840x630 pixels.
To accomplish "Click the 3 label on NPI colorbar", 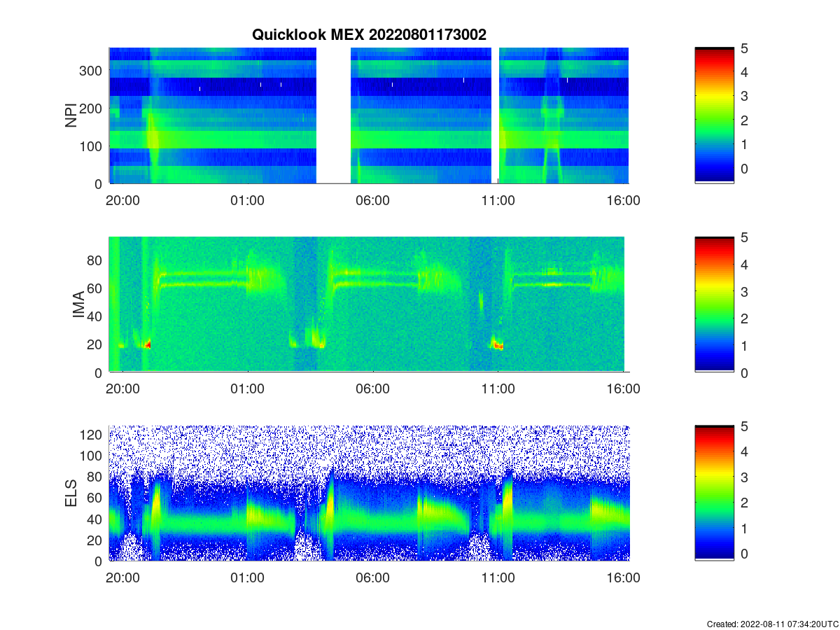I will coord(744,97).
